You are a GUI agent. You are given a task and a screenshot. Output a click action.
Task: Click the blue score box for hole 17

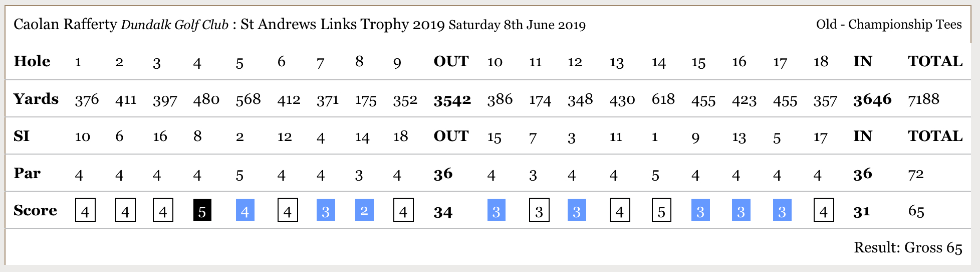click(782, 210)
